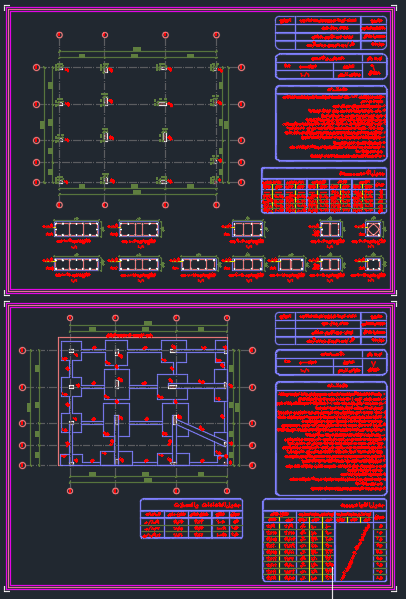The width and height of the screenshot is (406, 599).
Task: Click the top-left grid bubble of column layout plan
Action: 59,35
